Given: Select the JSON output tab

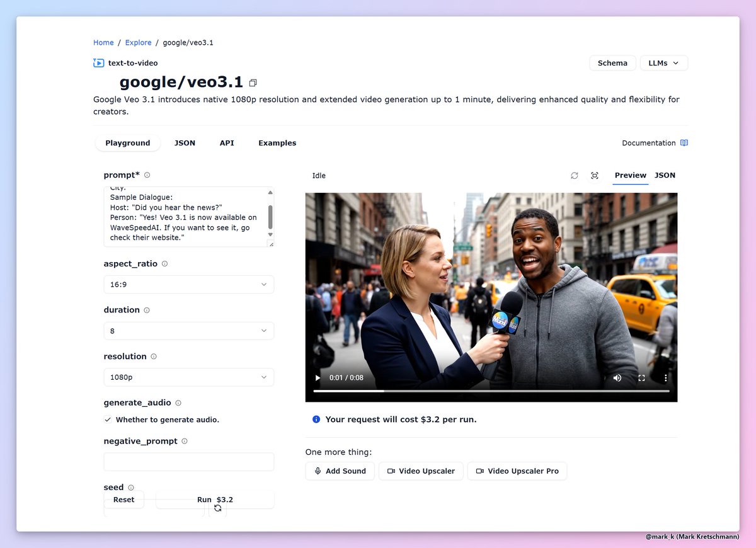Looking at the screenshot, I should click(665, 175).
